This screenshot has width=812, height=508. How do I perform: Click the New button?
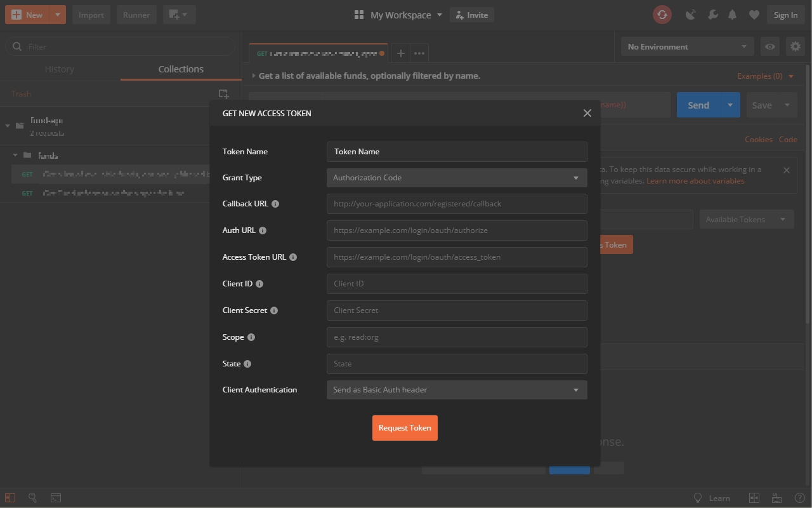tap(27, 15)
